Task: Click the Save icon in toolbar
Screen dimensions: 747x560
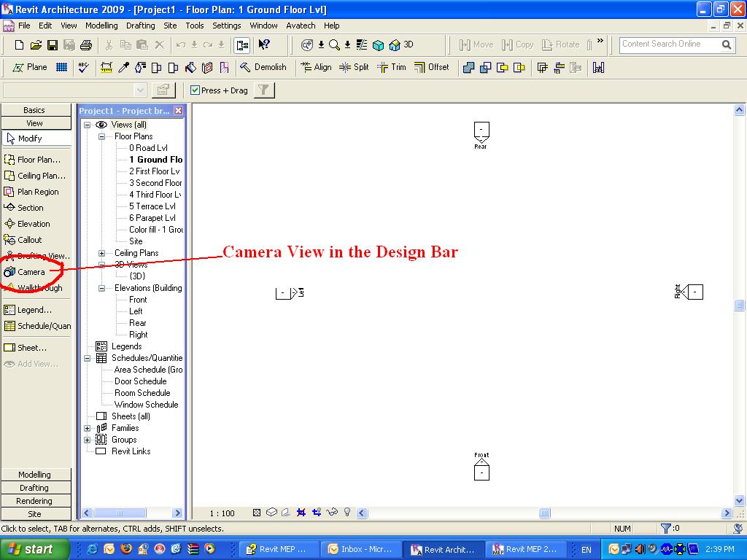Action: click(x=53, y=45)
